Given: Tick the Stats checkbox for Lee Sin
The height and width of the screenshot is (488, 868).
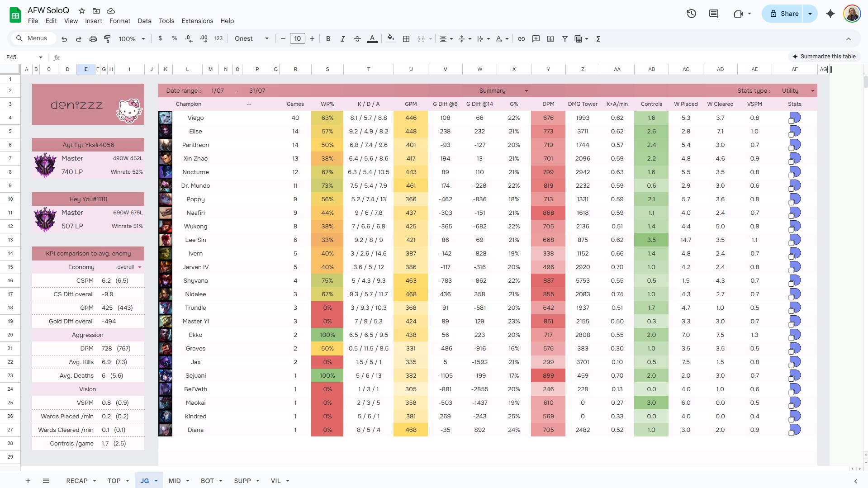Looking at the screenshot, I should pos(792,243).
